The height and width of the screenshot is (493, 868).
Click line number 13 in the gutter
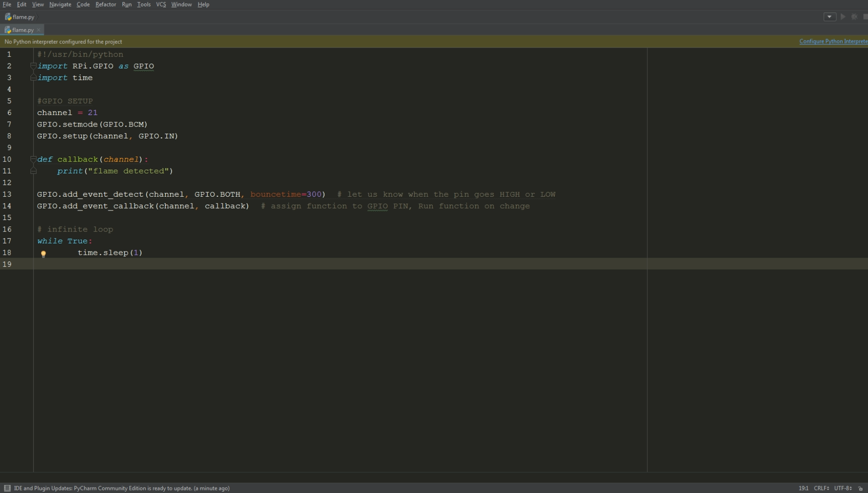(x=7, y=194)
